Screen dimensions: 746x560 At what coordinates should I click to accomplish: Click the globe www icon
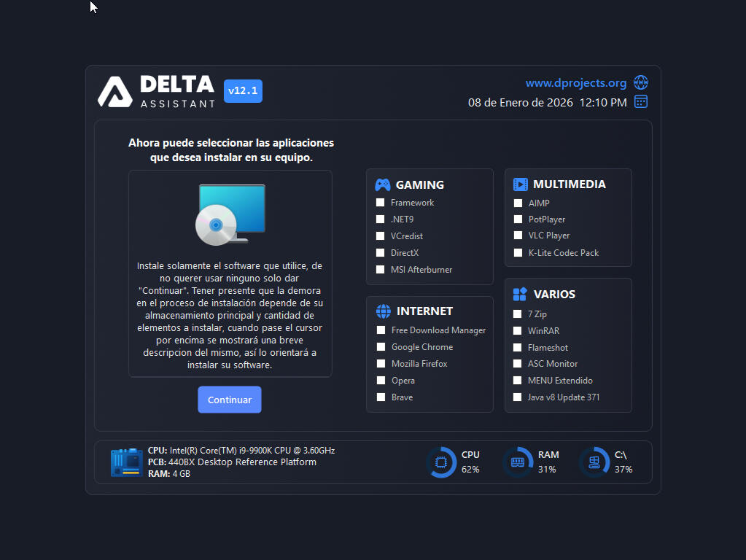pyautogui.click(x=640, y=82)
